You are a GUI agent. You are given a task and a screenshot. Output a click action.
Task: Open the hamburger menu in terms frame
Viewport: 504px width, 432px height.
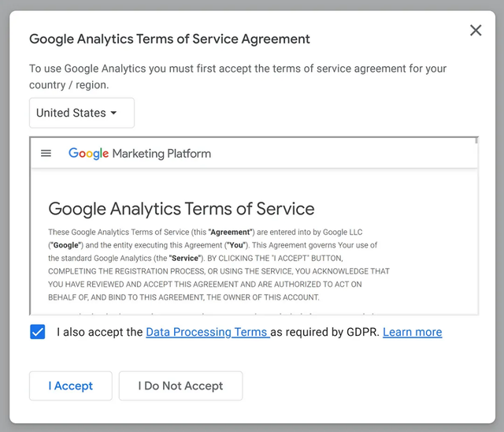[x=46, y=153]
